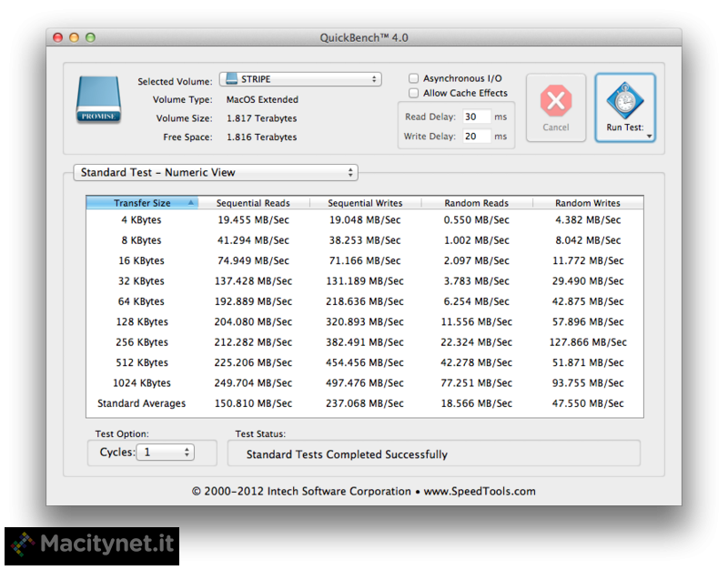728x570 pixels.
Task: Sort by Random Reads column header
Action: pyautogui.click(x=477, y=203)
